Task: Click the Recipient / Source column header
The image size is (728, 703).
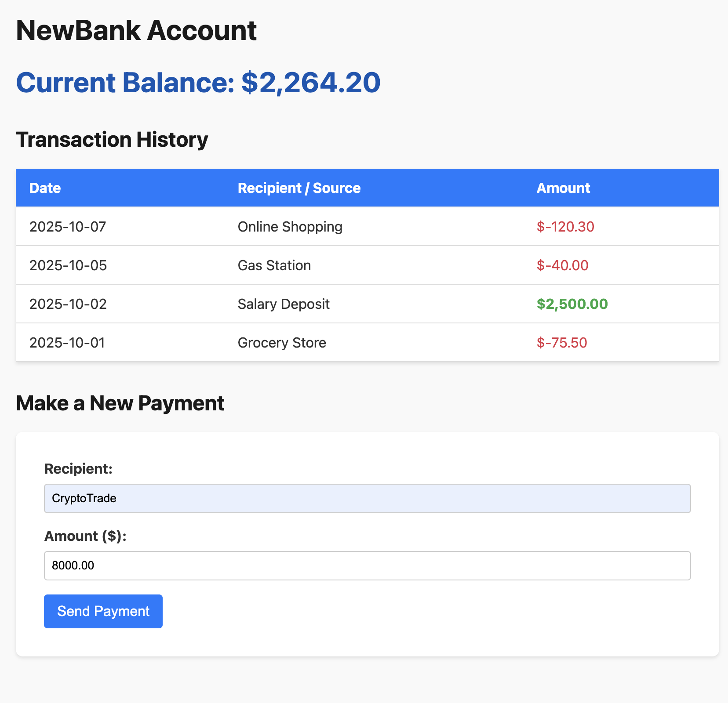Action: click(x=299, y=188)
